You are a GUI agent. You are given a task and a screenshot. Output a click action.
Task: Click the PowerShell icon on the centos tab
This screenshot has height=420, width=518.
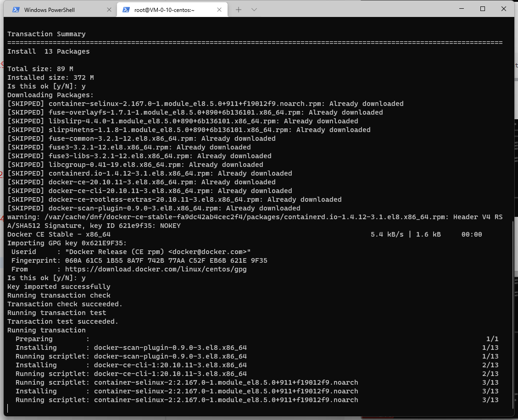[126, 10]
